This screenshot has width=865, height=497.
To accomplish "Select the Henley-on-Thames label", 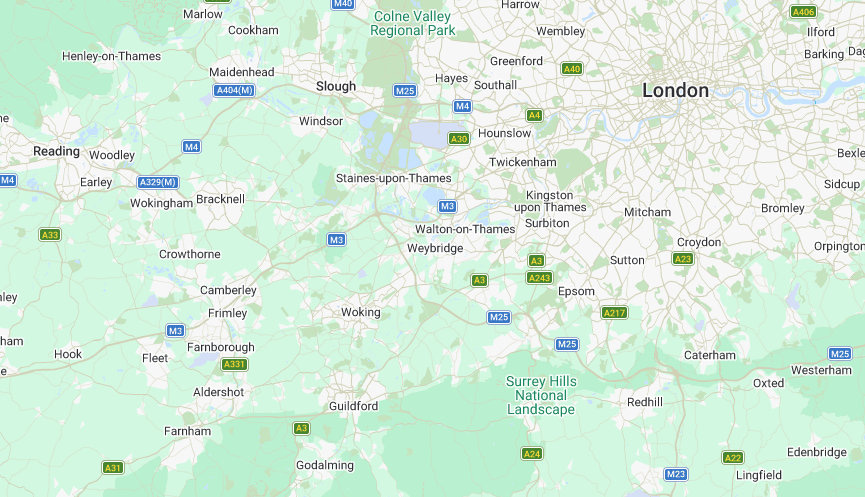I will [111, 56].
